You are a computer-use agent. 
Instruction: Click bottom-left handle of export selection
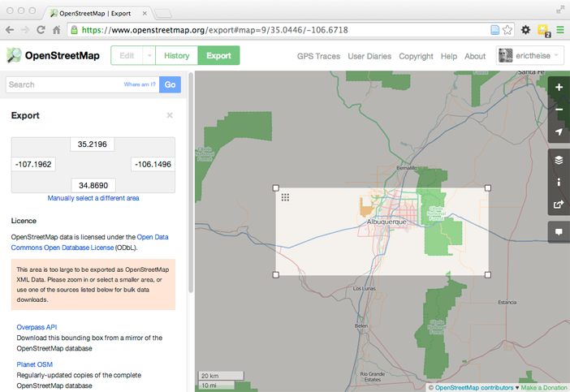(x=276, y=274)
